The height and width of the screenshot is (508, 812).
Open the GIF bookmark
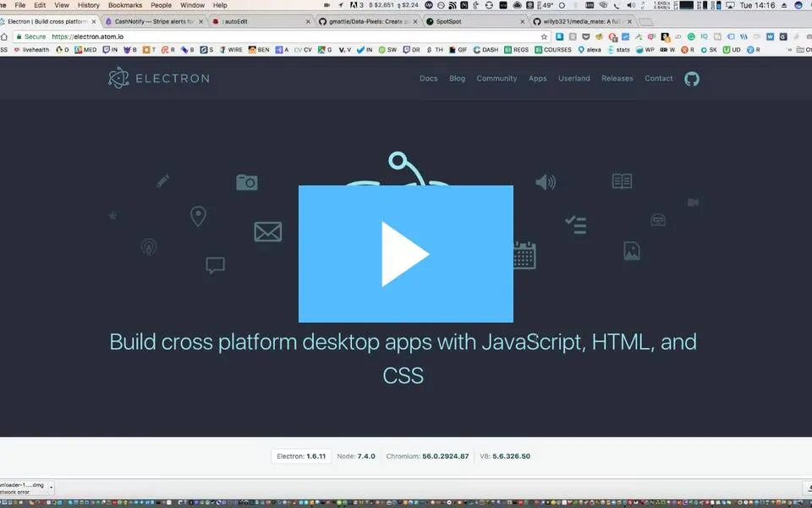coord(458,50)
